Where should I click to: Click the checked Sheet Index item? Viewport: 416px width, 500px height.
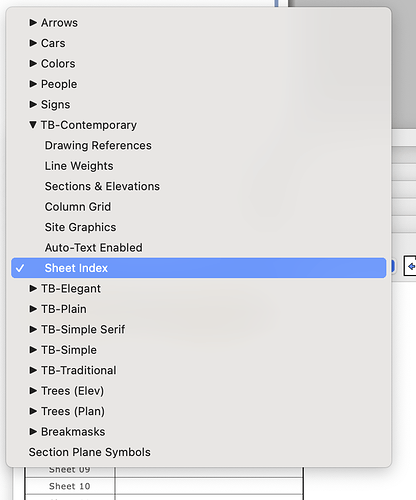coord(199,268)
